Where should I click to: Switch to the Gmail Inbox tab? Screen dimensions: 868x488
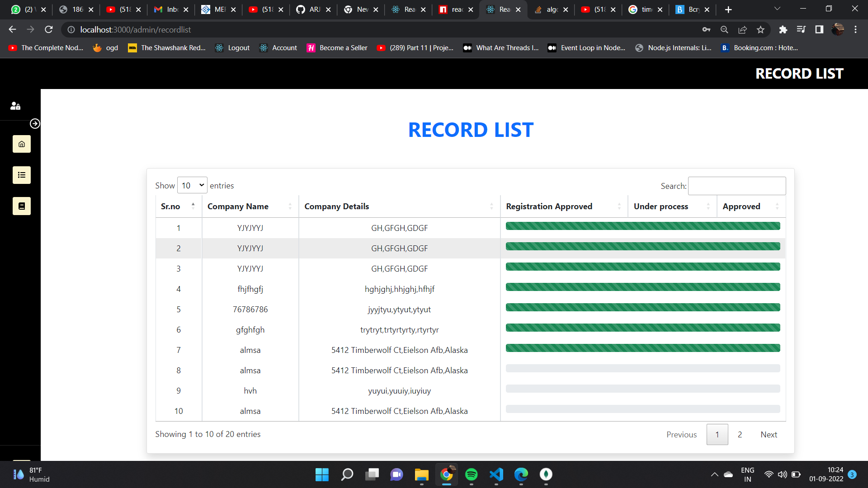[x=170, y=9]
